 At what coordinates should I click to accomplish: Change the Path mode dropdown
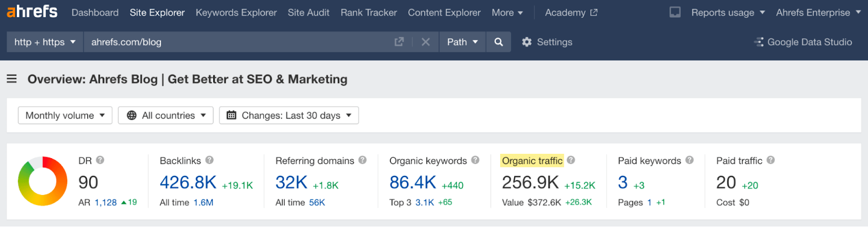coord(462,42)
